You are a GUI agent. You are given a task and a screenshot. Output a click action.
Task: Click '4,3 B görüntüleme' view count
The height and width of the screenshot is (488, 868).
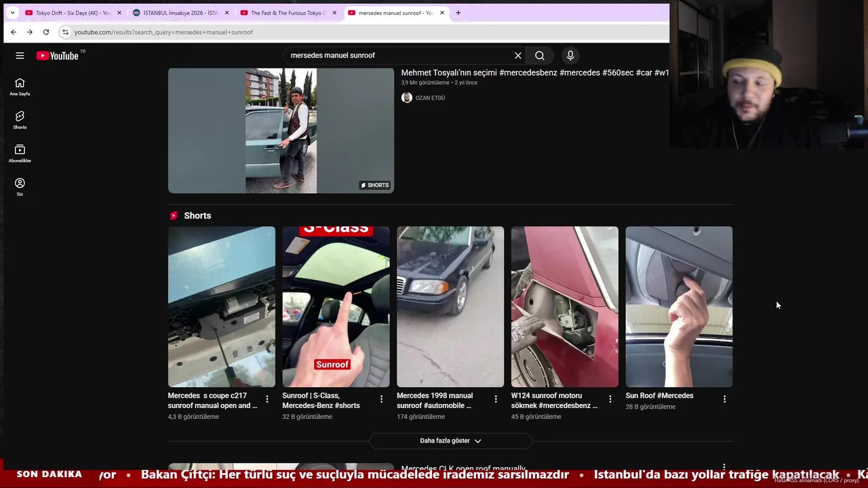193,417
